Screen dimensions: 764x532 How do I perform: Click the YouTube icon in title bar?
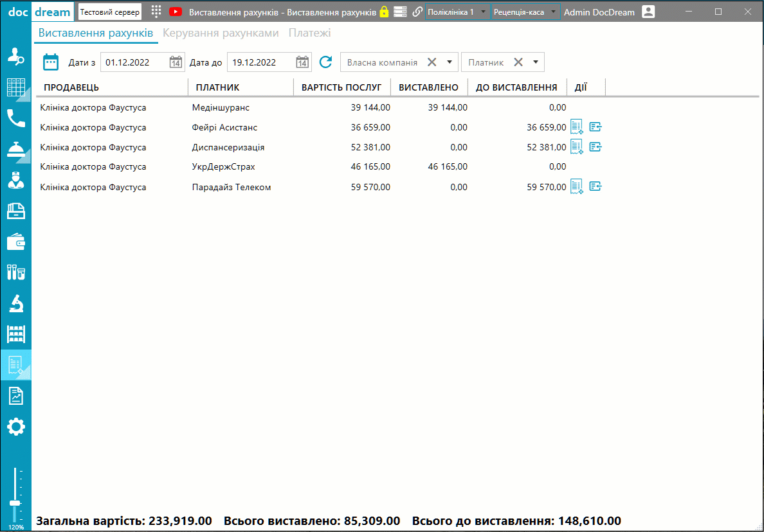(175, 12)
